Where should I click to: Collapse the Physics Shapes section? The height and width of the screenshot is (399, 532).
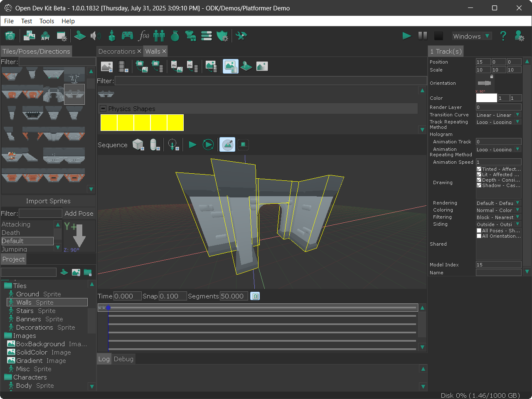coord(103,108)
